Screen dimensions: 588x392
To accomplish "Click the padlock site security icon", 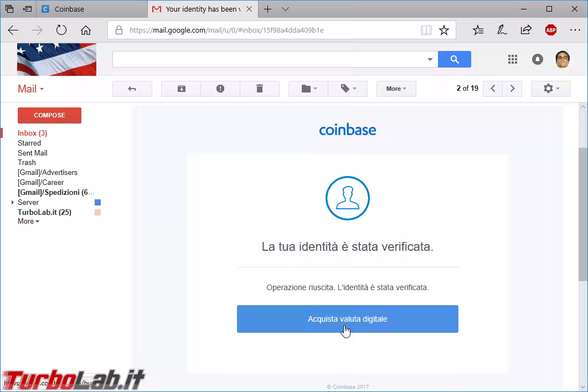I will (x=119, y=30).
